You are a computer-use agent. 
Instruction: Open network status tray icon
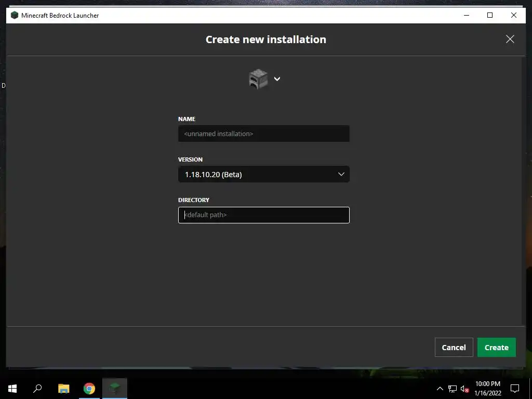(453, 389)
